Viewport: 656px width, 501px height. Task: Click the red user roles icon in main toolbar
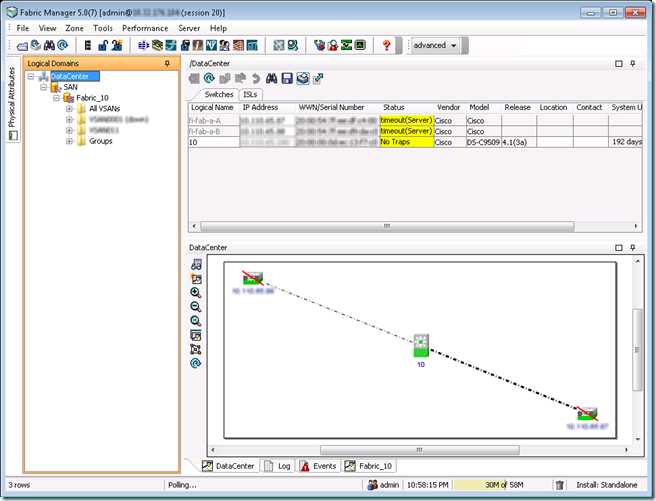[x=333, y=45]
